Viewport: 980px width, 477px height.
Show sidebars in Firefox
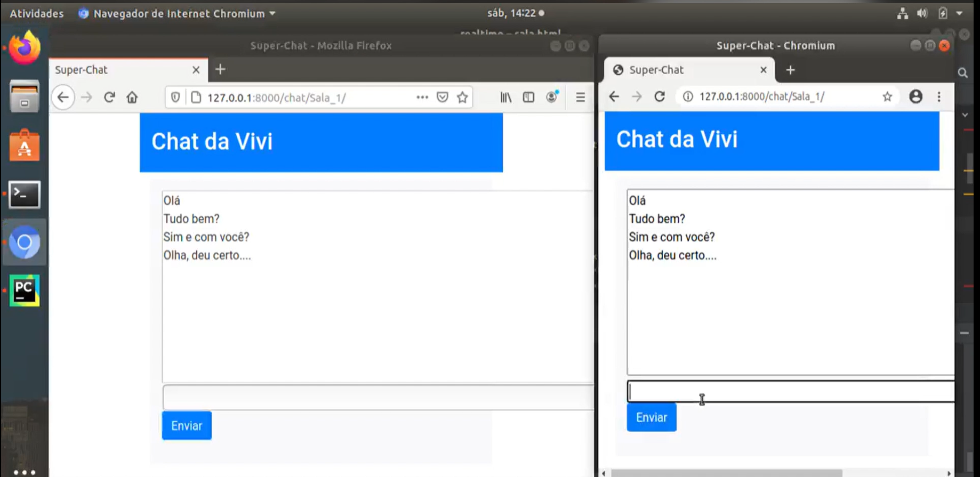(x=528, y=98)
